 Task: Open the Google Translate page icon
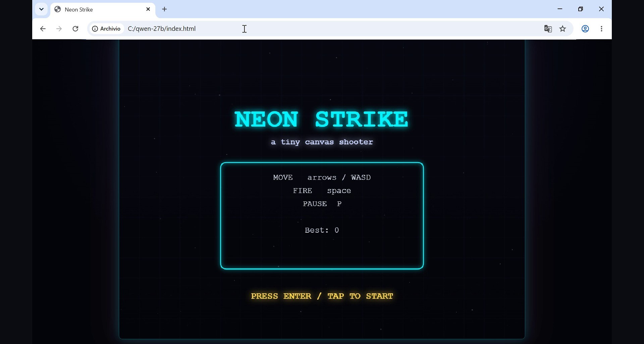[548, 29]
